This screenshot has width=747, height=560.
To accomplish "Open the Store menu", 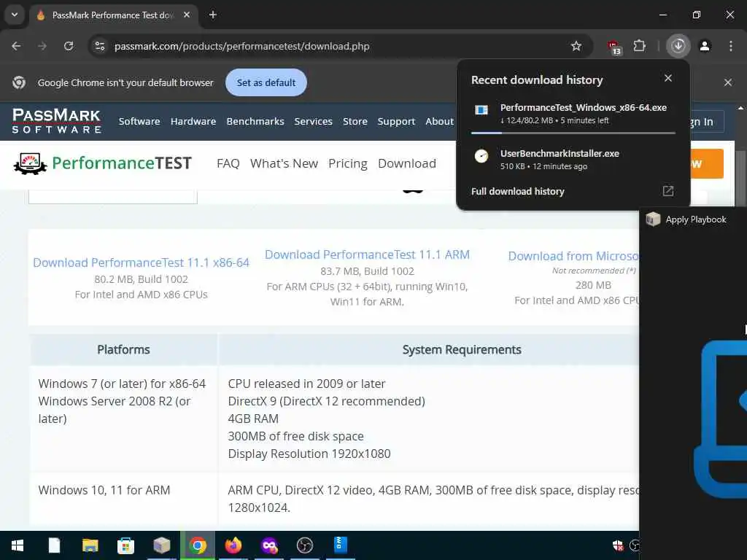I will [x=355, y=122].
